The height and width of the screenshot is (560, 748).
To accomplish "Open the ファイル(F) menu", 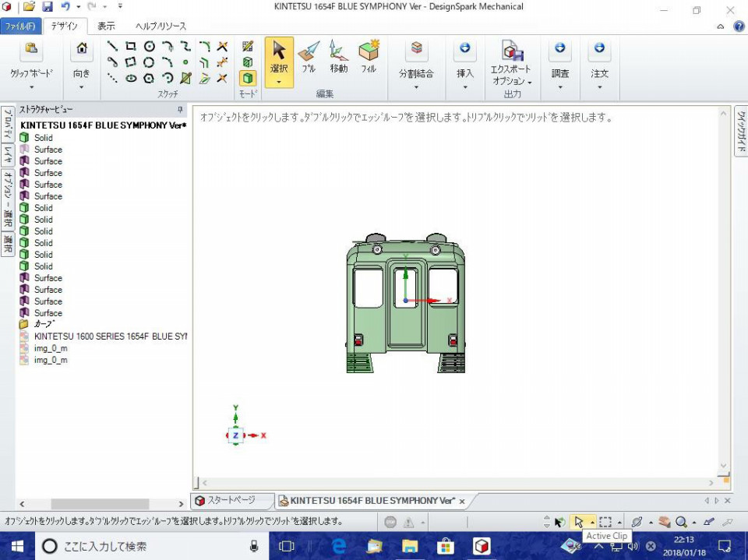I will pyautogui.click(x=20, y=26).
